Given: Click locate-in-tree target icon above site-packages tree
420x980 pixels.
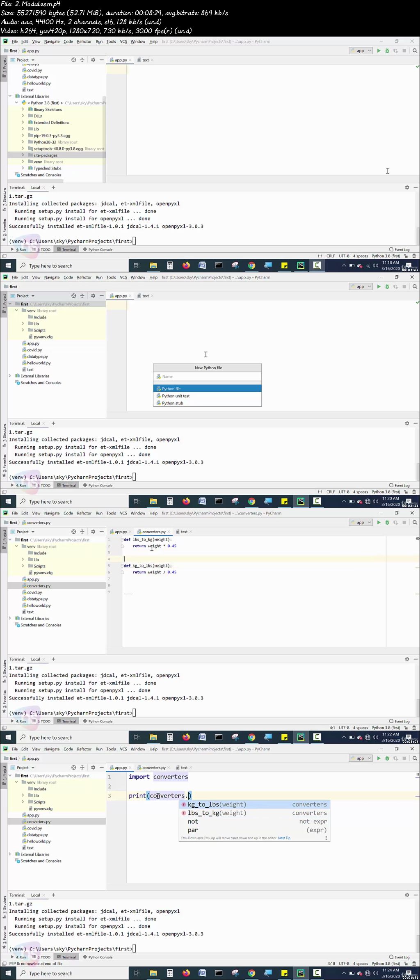Looking at the screenshot, I should click(74, 60).
